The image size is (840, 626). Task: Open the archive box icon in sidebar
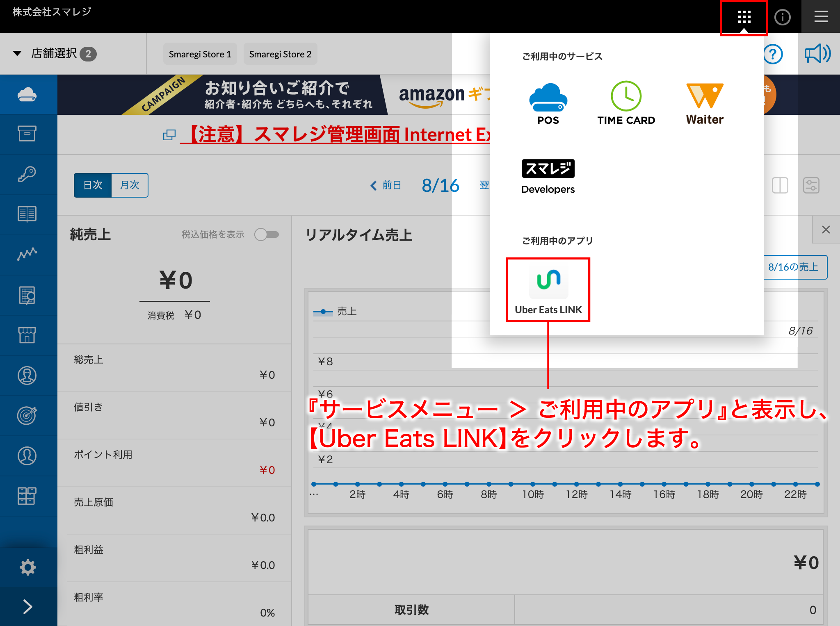[x=27, y=134]
